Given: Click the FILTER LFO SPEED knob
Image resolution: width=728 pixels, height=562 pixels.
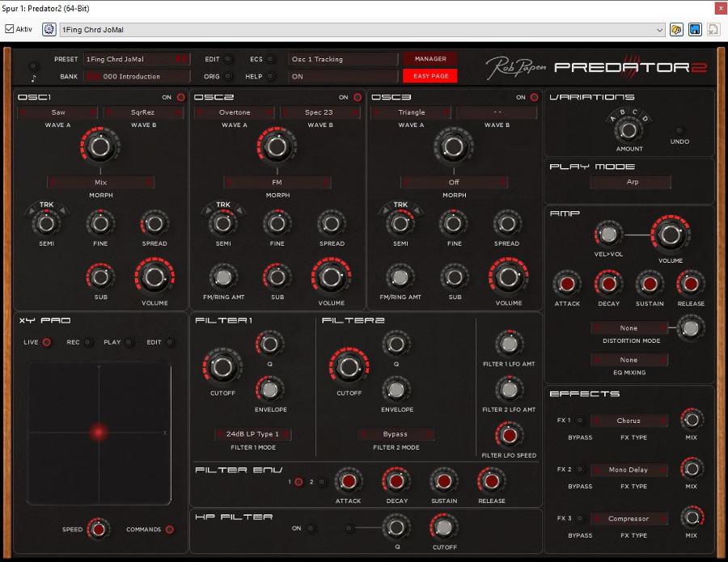Looking at the screenshot, I should point(509,435).
